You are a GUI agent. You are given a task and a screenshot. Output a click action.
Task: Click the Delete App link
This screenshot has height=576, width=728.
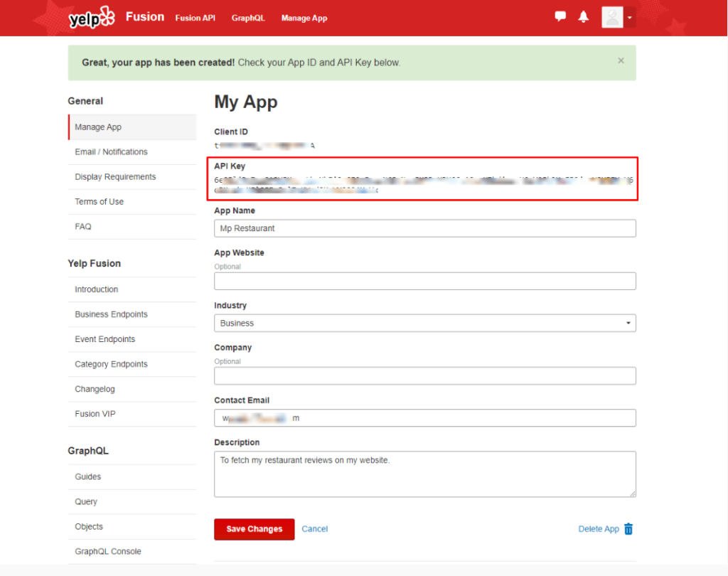(x=599, y=529)
